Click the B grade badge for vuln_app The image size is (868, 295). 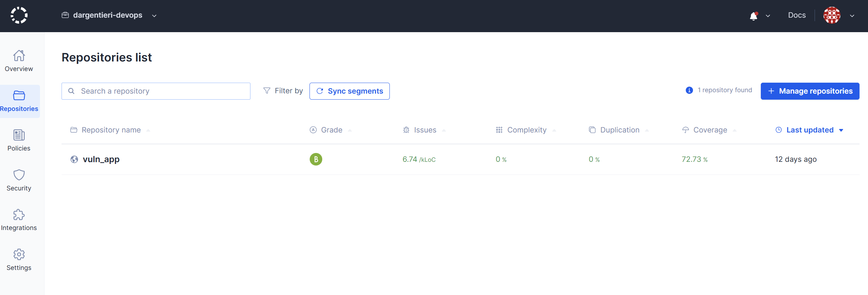point(316,159)
